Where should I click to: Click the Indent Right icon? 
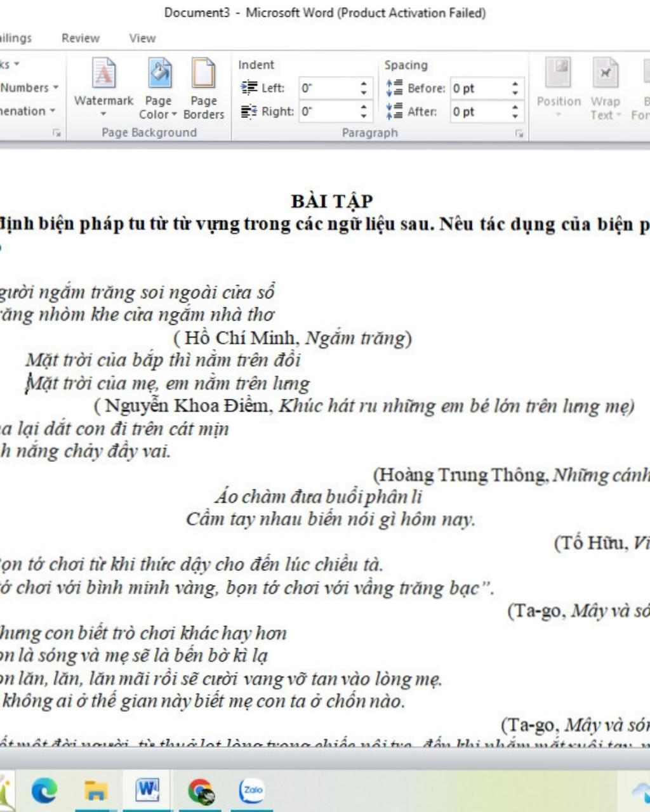(x=249, y=112)
